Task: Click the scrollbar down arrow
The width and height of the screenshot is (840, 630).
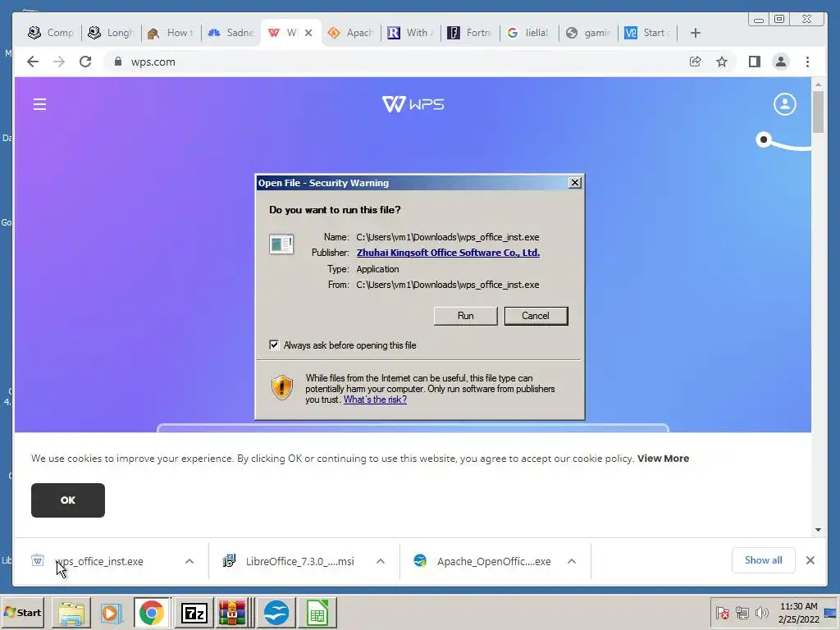Action: (818, 530)
